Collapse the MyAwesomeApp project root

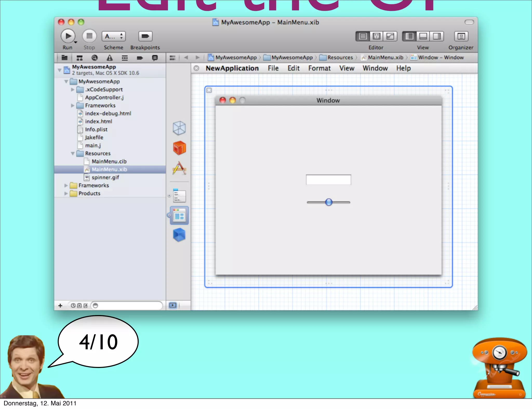[x=59, y=70]
